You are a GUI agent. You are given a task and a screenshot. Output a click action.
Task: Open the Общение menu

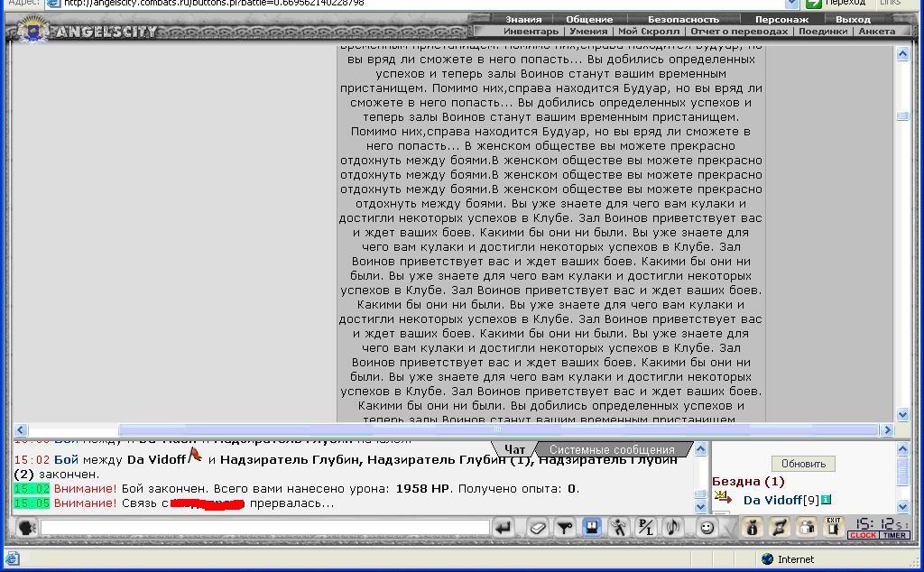coord(589,20)
